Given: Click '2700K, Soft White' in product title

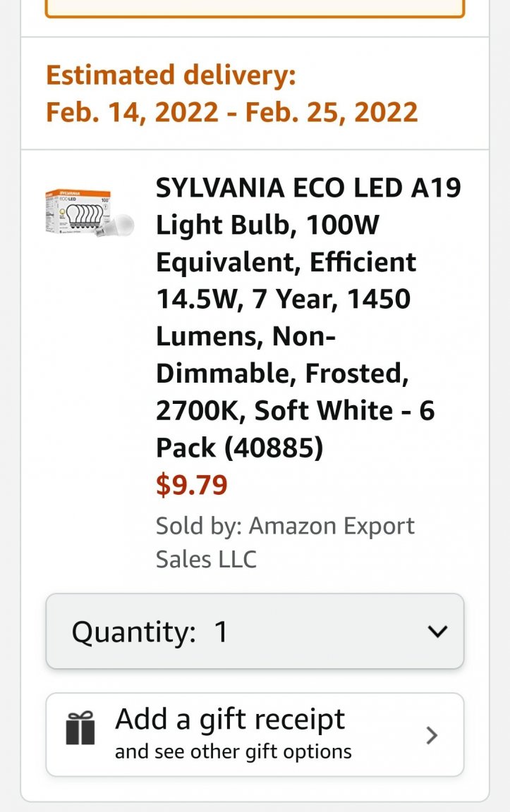Looking at the screenshot, I should click(274, 410).
